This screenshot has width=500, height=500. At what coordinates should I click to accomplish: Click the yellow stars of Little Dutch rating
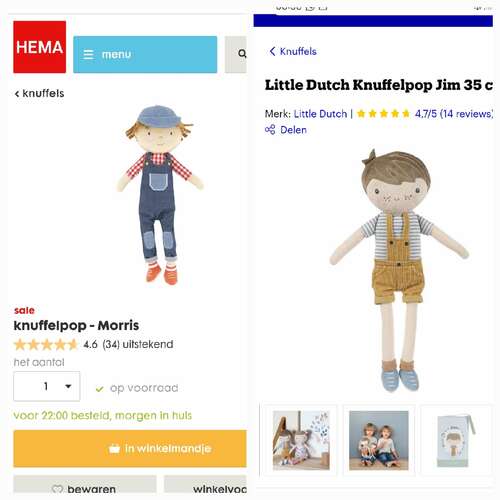[x=383, y=114]
